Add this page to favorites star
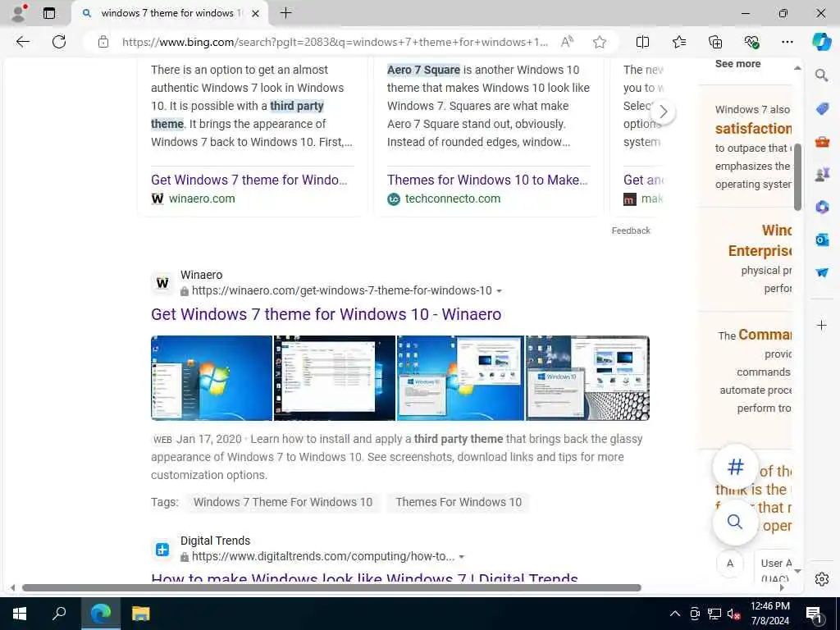The height and width of the screenshot is (630, 840). pos(600,42)
